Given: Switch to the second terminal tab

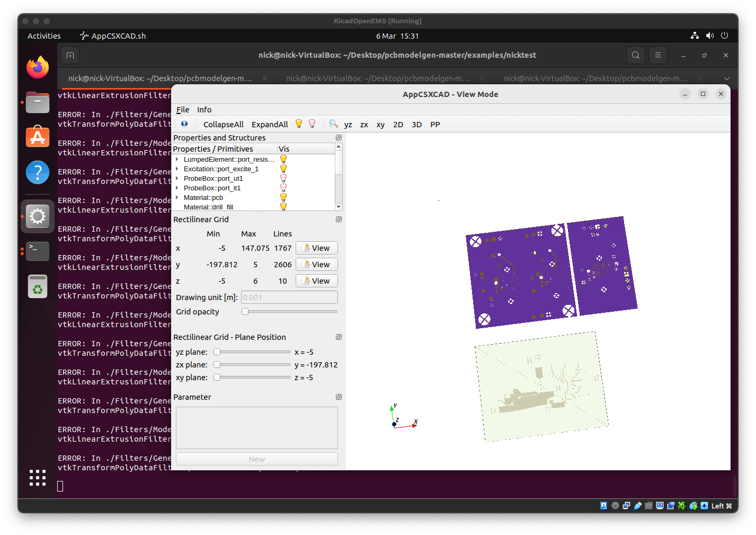Looking at the screenshot, I should 378,78.
